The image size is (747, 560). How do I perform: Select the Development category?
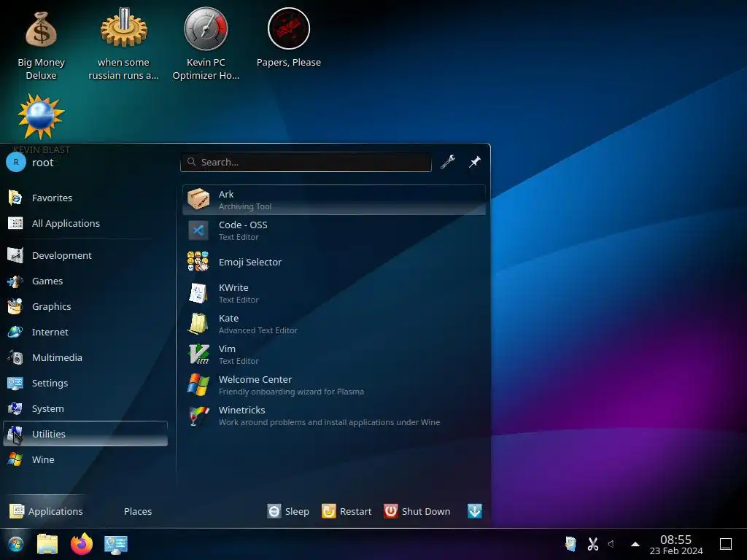(x=86, y=256)
